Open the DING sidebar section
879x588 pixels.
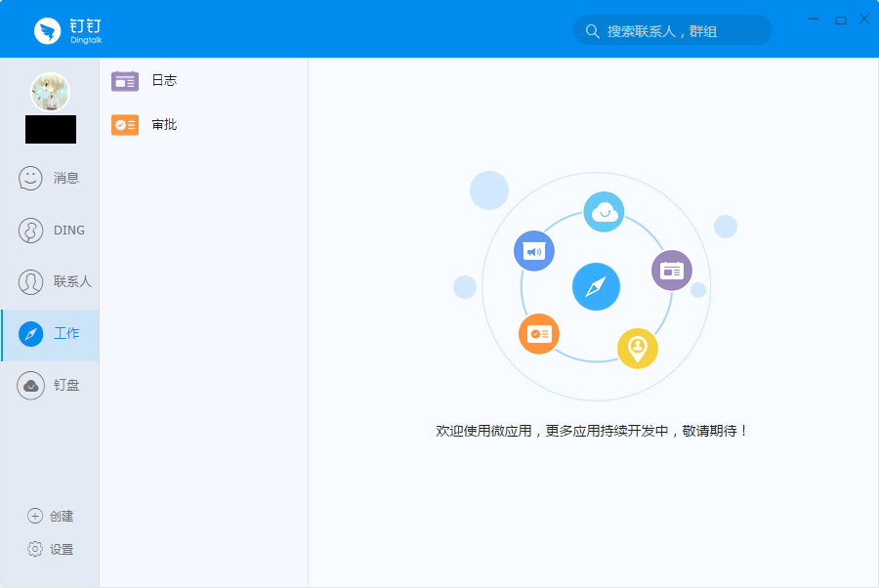pos(50,231)
